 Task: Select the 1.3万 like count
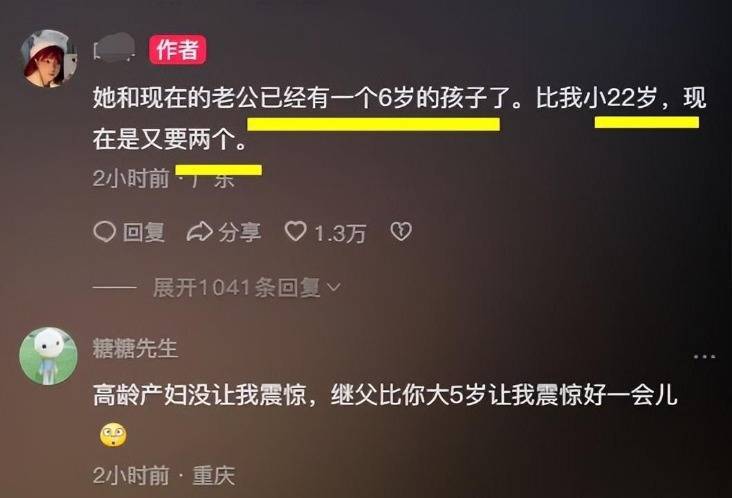pyautogui.click(x=340, y=233)
